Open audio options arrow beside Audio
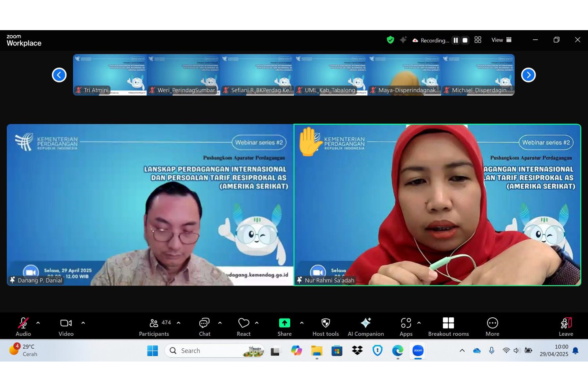This screenshot has height=392, width=588. tap(38, 323)
